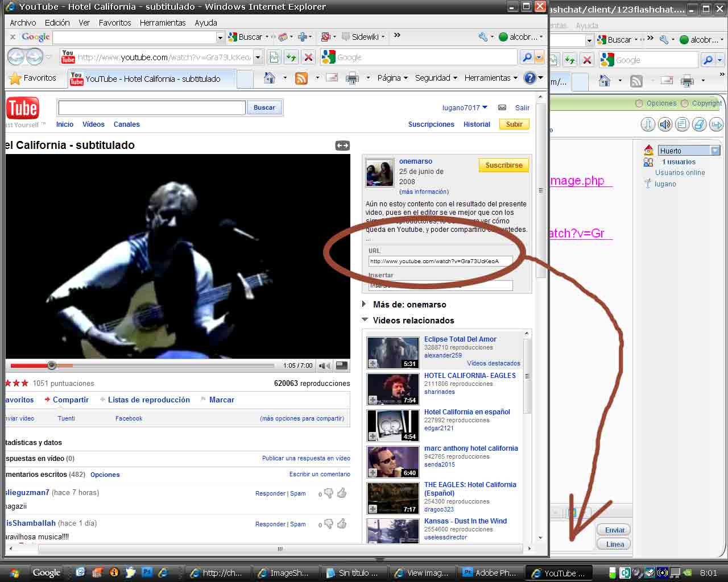Screen dimensions: 728x582
Task: Click inside the YouTube search field
Action: (x=151, y=107)
